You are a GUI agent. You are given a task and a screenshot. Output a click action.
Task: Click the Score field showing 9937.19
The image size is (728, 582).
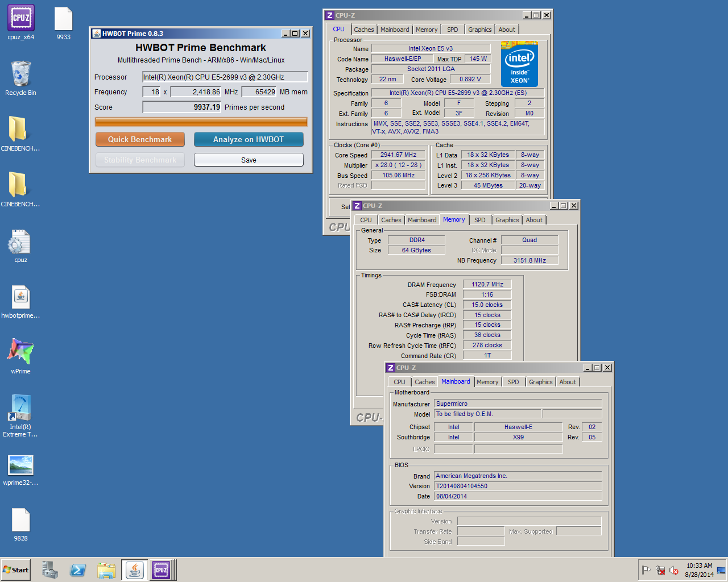[181, 107]
